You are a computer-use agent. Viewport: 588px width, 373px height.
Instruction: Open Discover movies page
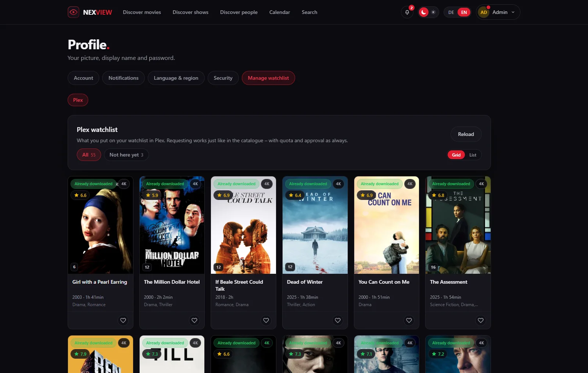[142, 12]
